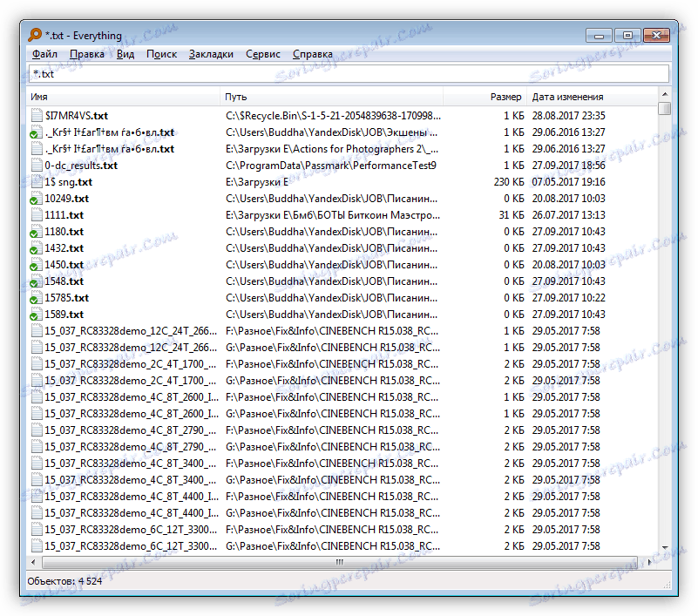Select file name 1111.txt

[x=64, y=215]
